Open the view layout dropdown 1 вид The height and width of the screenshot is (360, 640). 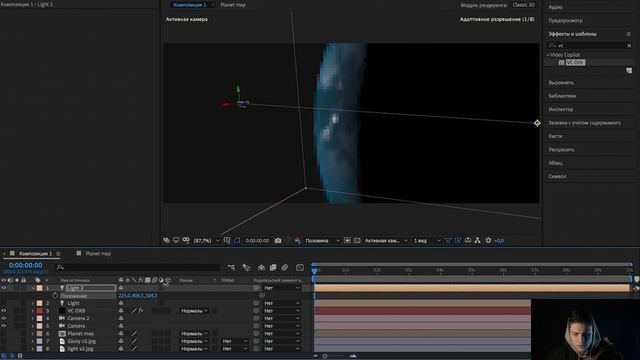tap(427, 240)
